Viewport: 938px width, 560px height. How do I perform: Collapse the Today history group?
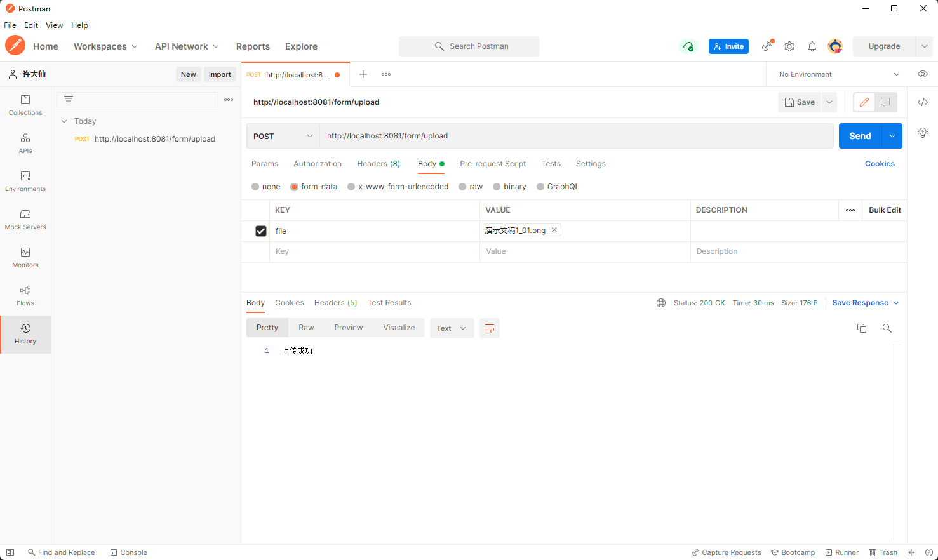point(64,121)
